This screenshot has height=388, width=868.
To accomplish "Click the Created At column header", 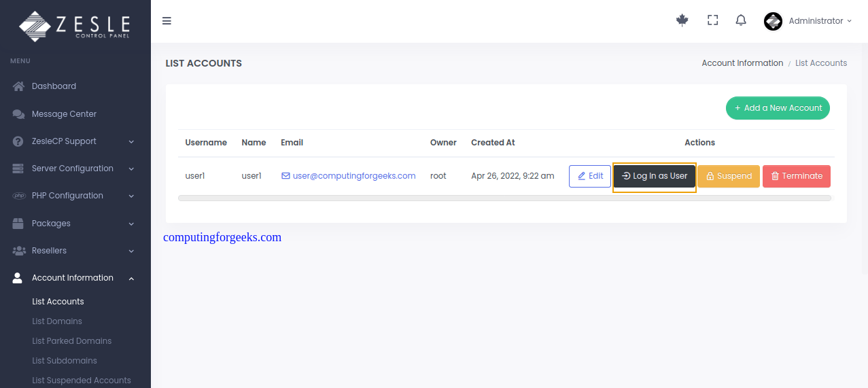I will (x=493, y=143).
